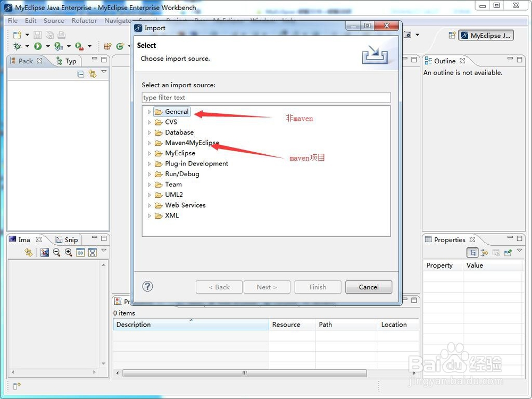Expand the Web Services folder node
Screen dimensions: 532x399
pyautogui.click(x=149, y=205)
